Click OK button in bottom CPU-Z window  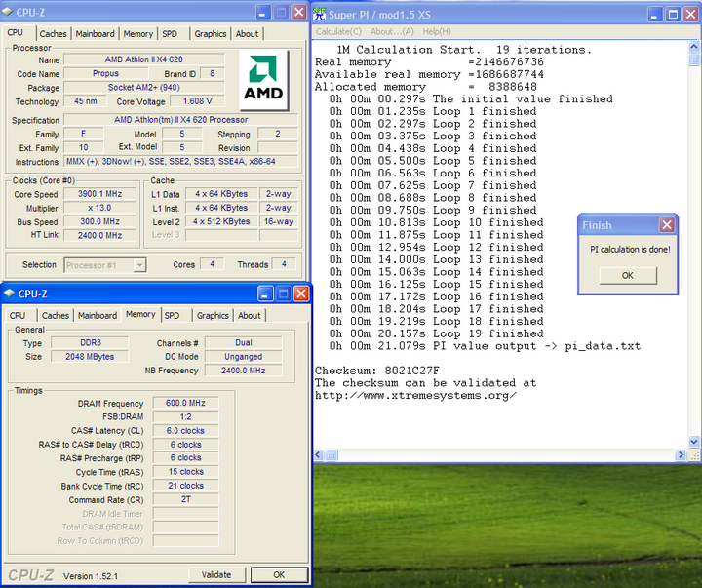tap(279, 574)
